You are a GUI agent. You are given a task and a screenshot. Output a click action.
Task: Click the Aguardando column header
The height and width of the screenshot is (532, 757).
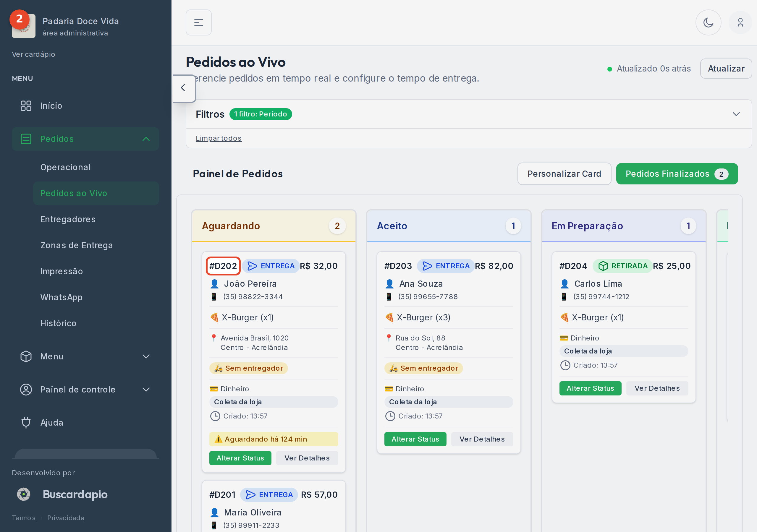pyautogui.click(x=274, y=226)
